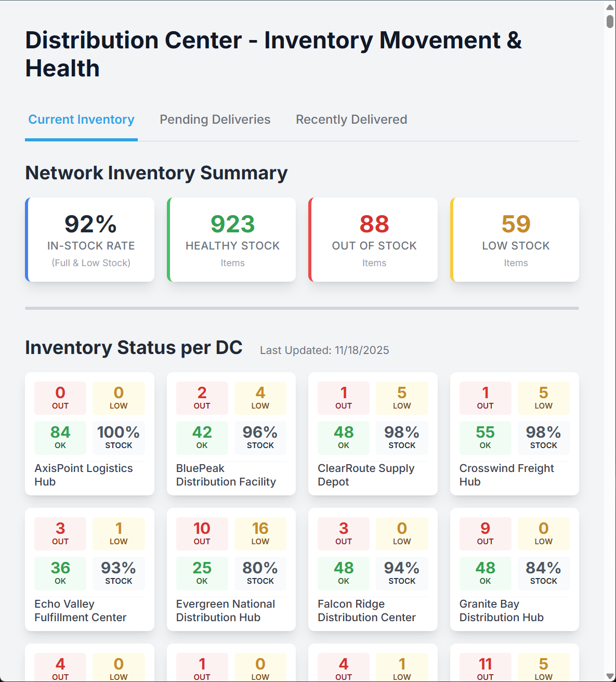This screenshot has width=616, height=682.
Task: Switch to the Pending Deliveries tab
Action: pos(215,120)
